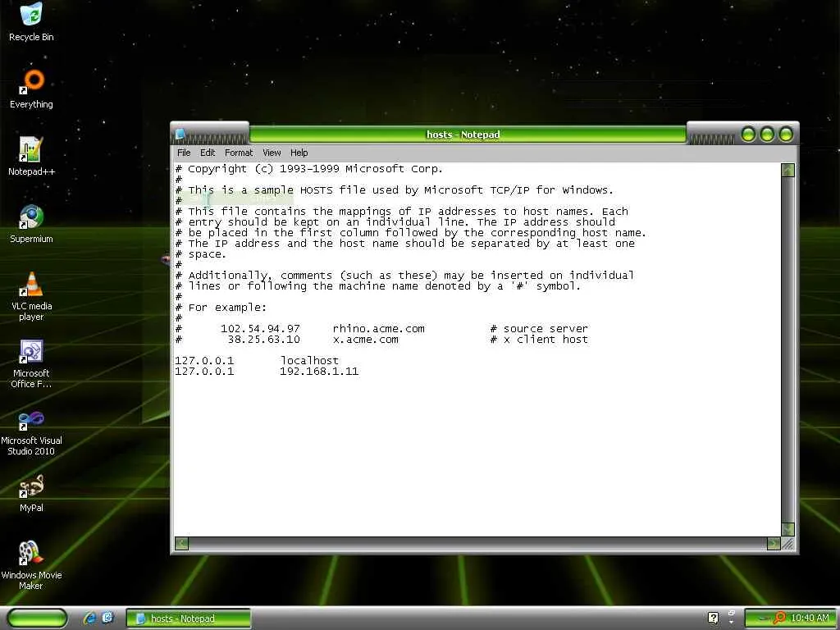Open the View menu in Notepad
The width and height of the screenshot is (840, 630).
coord(272,153)
